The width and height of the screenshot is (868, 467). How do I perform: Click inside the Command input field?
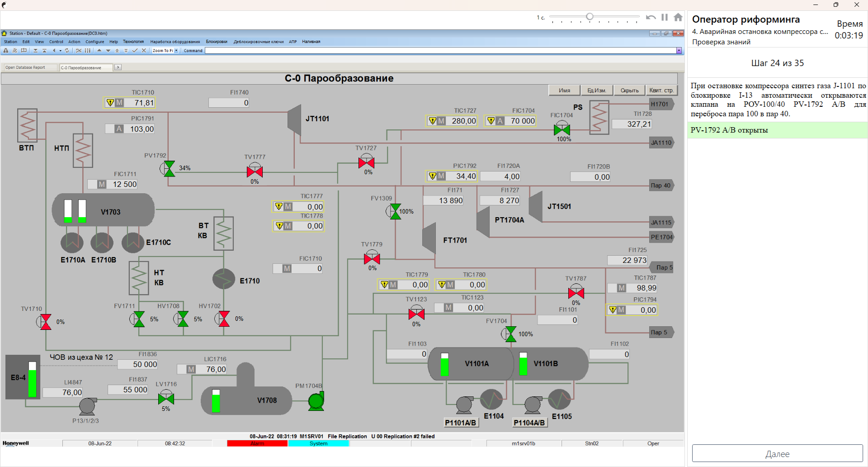pos(441,51)
